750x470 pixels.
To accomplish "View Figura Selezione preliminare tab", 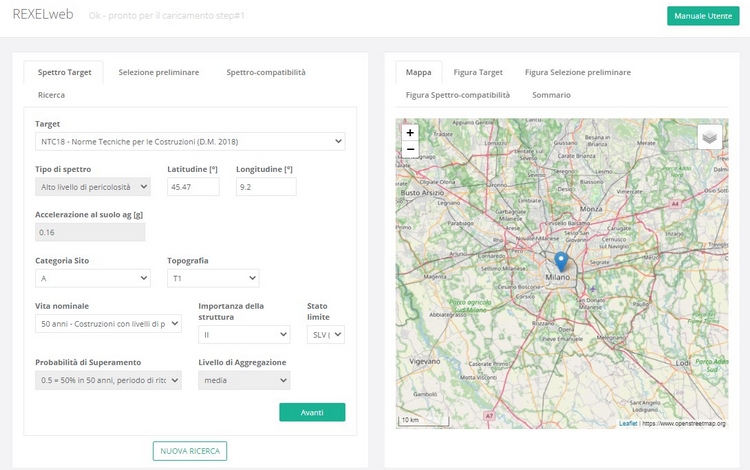I will [x=578, y=72].
